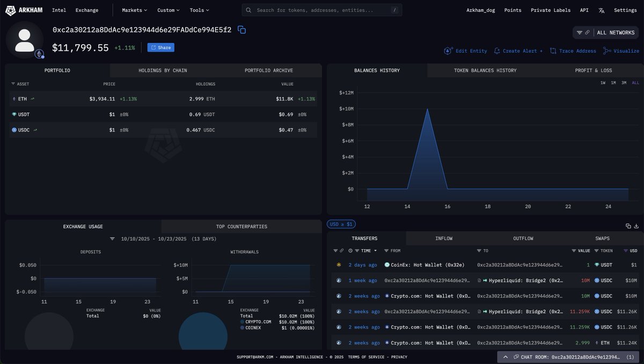Screen dimensions: 644x364
Task: Open Intel in the top navigation
Action: [59, 10]
